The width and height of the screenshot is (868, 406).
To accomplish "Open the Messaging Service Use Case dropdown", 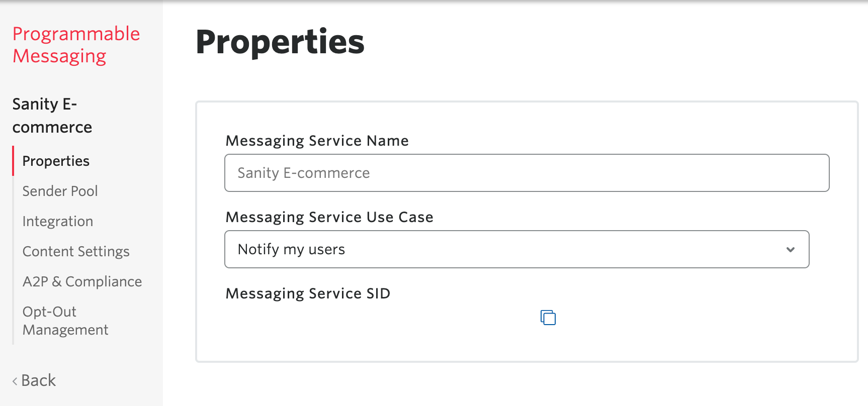I will (516, 249).
